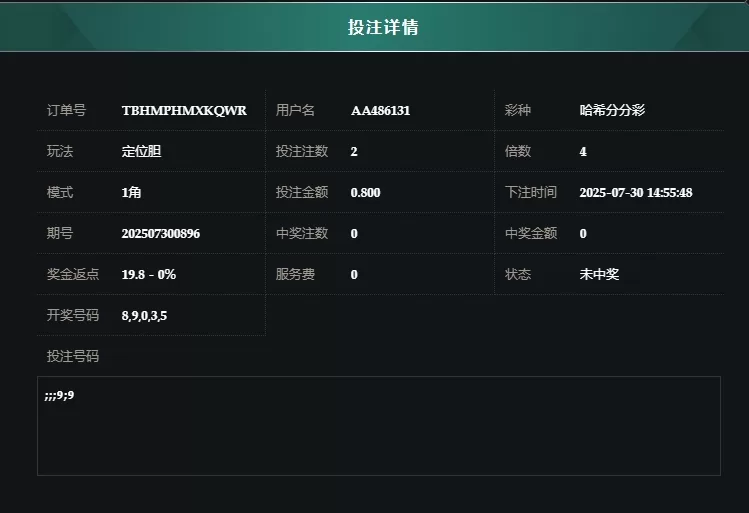This screenshot has width=749, height=513.
Task: Click the 倍数 multiplier value 4
Action: (583, 152)
